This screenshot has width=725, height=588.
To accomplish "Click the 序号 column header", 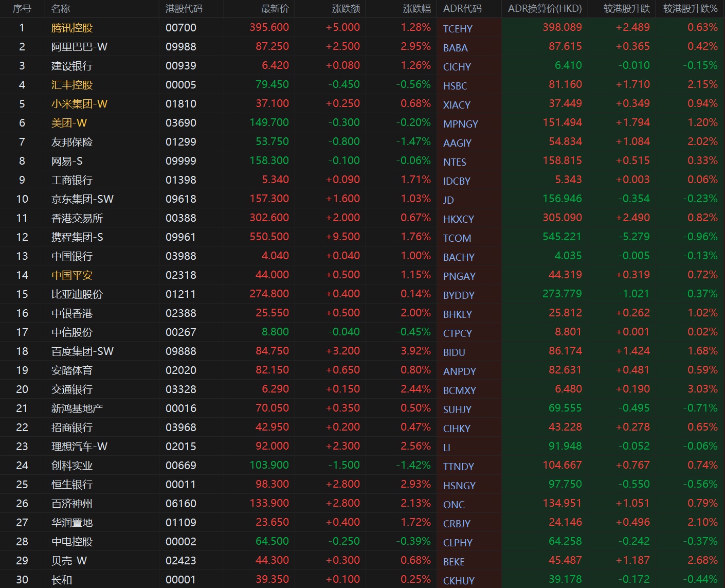I will (22, 9).
